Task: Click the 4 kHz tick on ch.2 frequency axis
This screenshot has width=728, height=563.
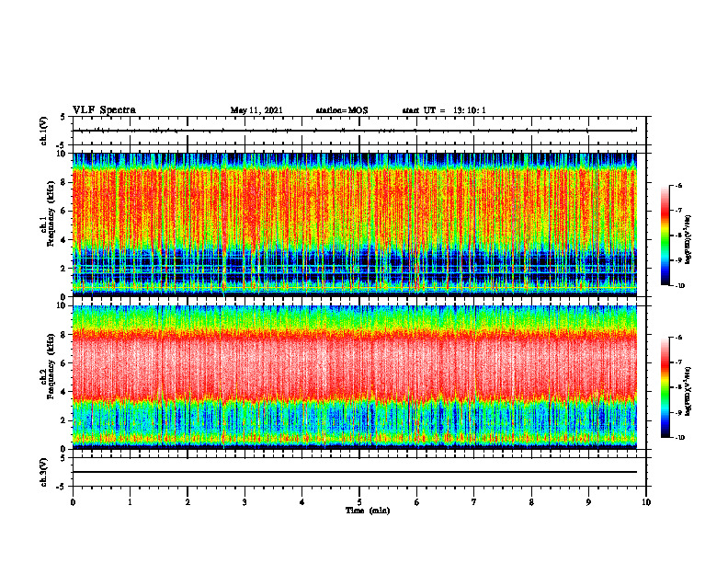Action: pyautogui.click(x=63, y=392)
